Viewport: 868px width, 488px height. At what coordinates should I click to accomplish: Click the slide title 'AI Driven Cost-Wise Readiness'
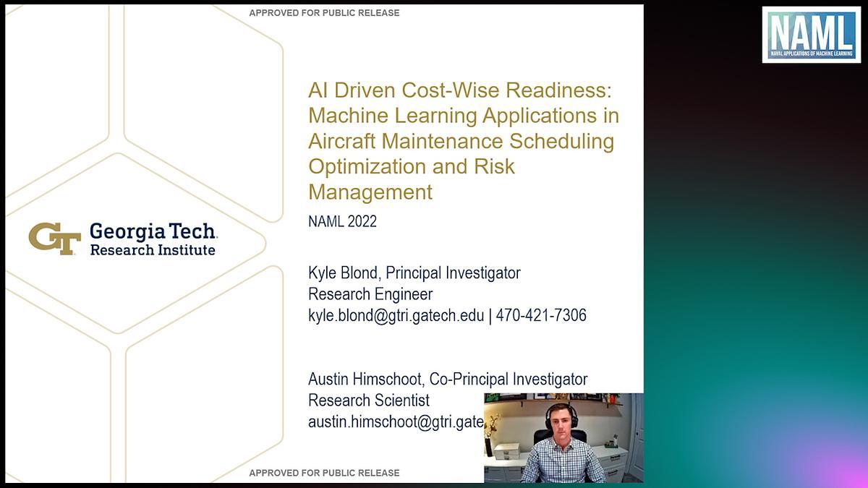click(460, 90)
